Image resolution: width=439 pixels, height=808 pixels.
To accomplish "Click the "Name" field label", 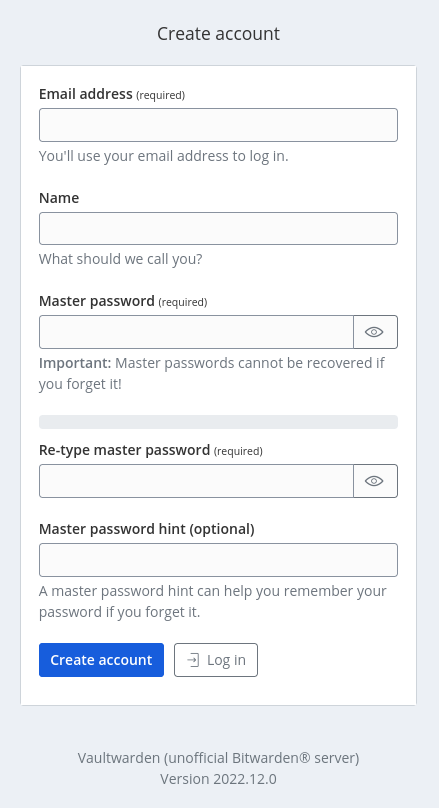I will pos(59,198).
